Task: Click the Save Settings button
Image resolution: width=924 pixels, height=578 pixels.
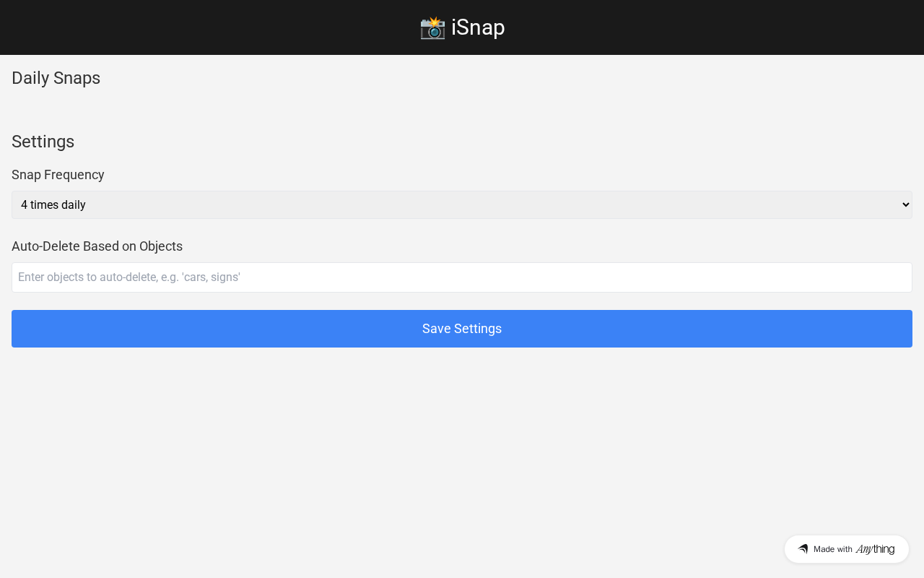Action: tap(462, 329)
